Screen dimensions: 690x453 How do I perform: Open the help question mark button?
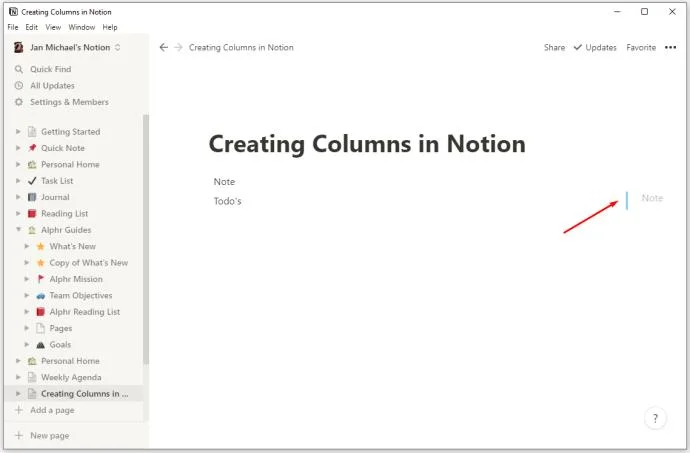coord(655,418)
